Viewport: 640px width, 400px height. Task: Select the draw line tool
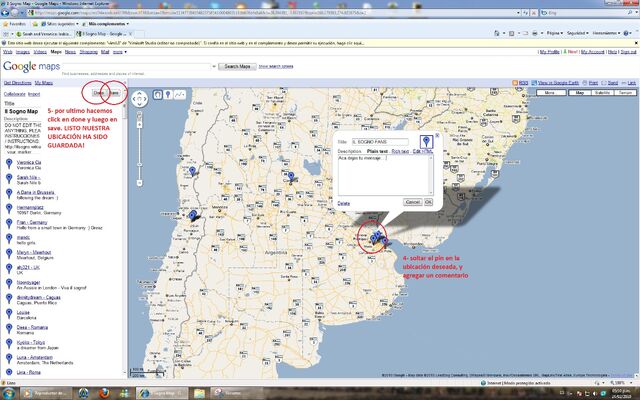pyautogui.click(x=180, y=95)
